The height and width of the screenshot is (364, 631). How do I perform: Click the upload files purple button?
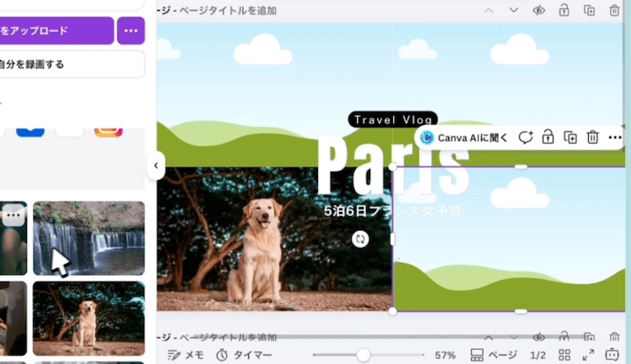pyautogui.click(x=56, y=30)
